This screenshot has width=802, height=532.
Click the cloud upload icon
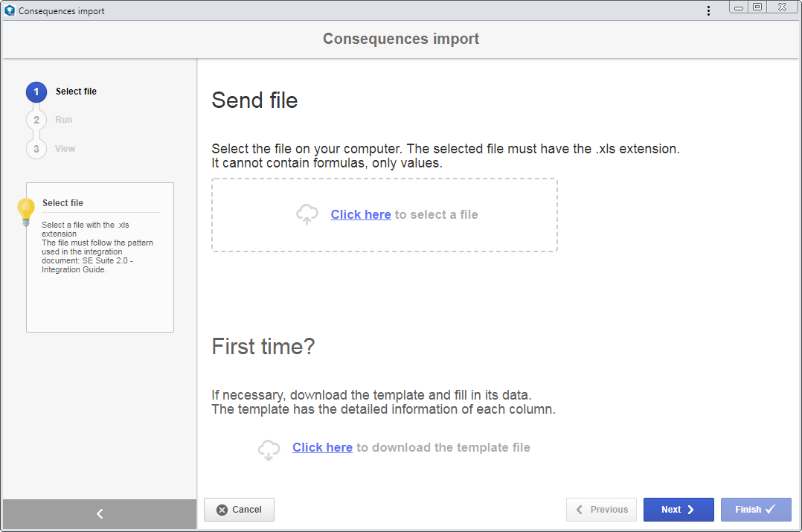[x=307, y=214]
